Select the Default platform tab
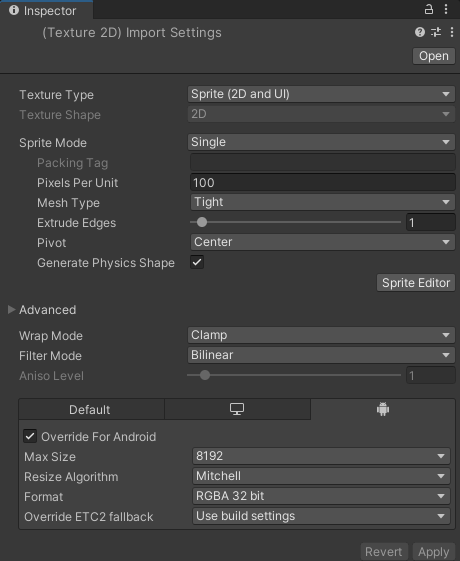The image size is (460, 561). [x=89, y=409]
